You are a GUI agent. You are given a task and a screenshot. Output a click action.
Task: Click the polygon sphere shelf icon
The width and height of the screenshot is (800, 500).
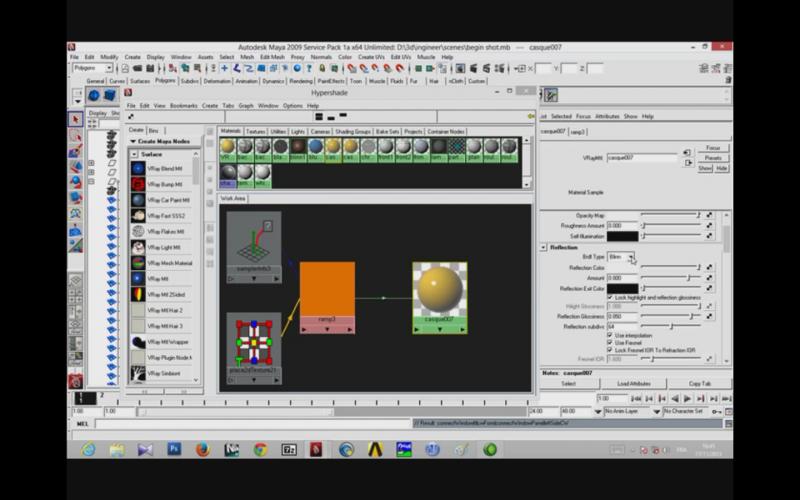click(x=94, y=95)
